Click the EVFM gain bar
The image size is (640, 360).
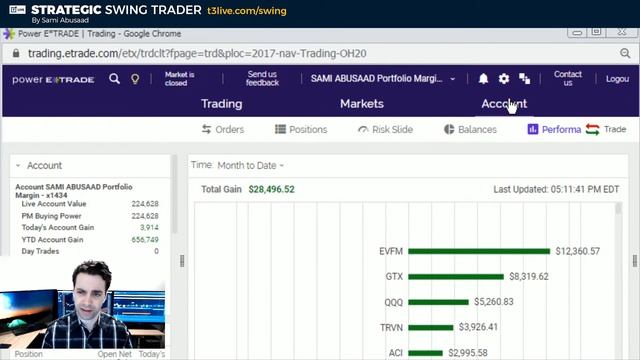479,251
